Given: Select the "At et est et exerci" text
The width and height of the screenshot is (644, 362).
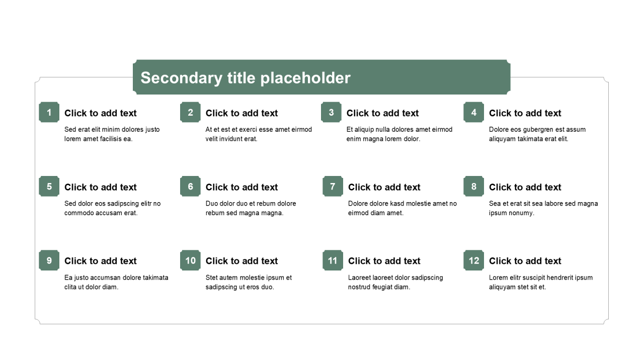Looking at the screenshot, I should click(x=259, y=134).
